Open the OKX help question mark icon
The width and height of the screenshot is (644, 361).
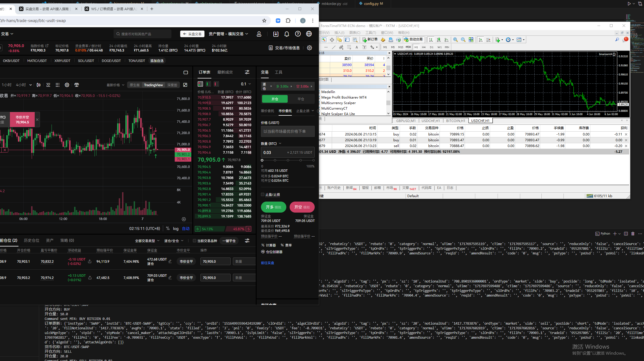tap(298, 34)
